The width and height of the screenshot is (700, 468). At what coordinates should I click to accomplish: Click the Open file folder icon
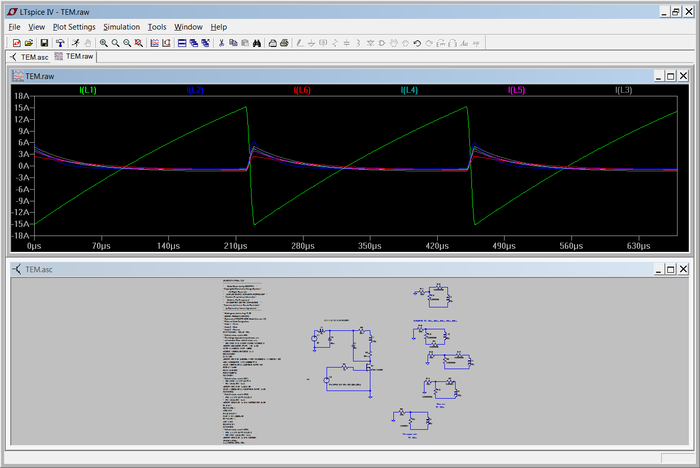(30, 43)
